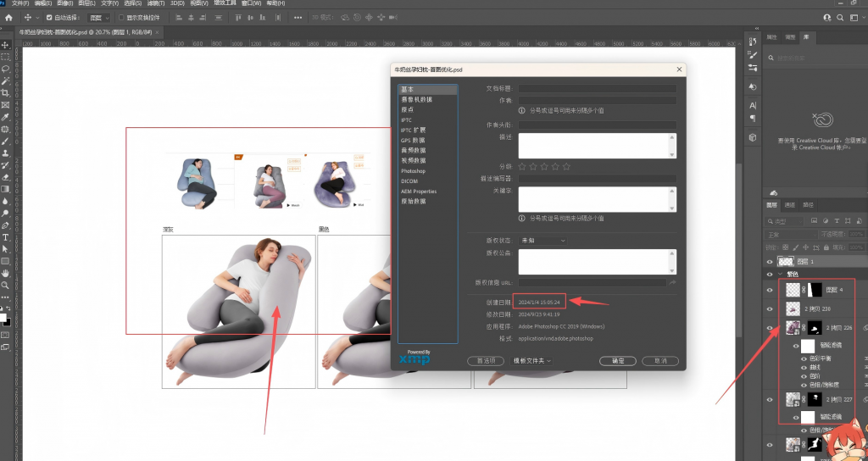868x461 pixels.
Task: Click the 取消 button in dialog
Action: pyautogui.click(x=660, y=361)
